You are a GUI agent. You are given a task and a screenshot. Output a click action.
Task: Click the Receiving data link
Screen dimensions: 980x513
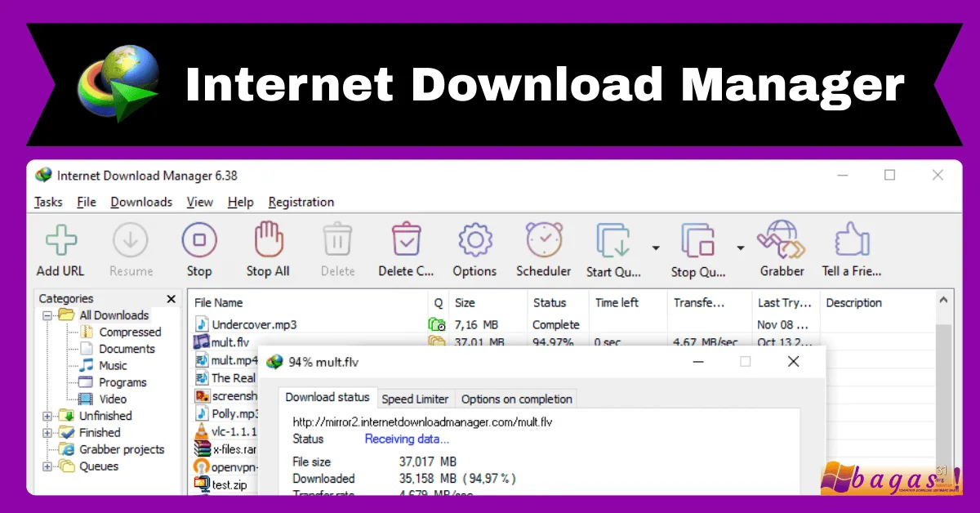406,439
